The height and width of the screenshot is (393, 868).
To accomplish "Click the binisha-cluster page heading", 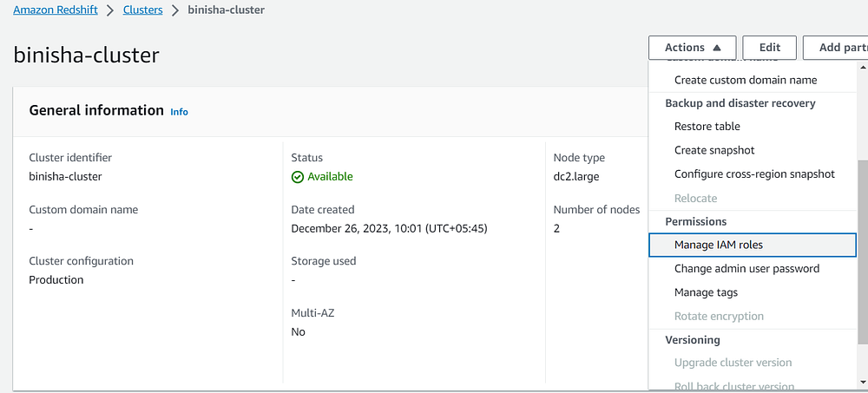I will [86, 56].
